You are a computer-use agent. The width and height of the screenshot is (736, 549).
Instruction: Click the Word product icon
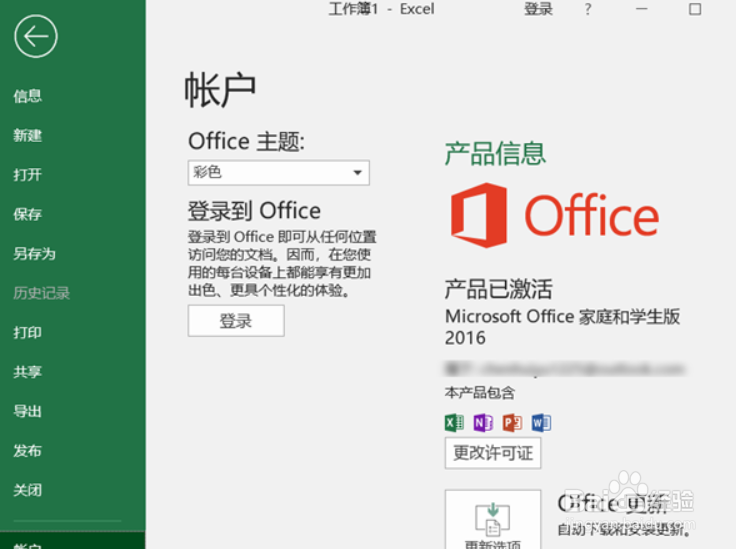541,423
